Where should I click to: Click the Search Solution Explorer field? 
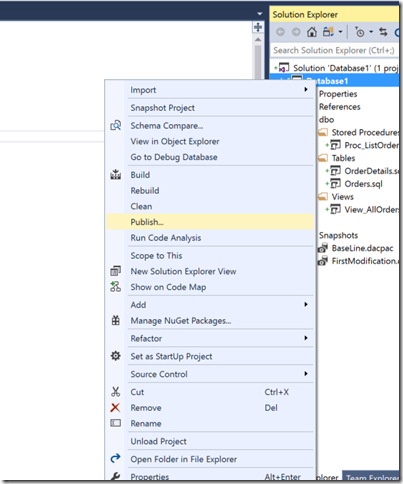334,50
